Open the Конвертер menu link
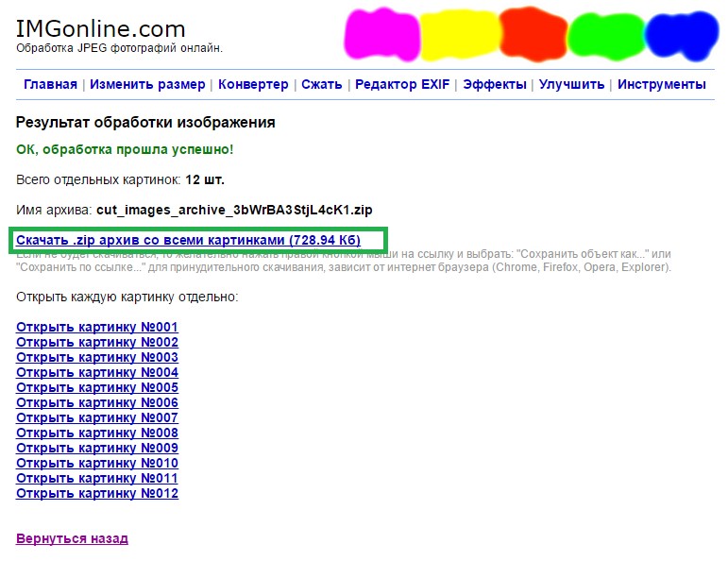The image size is (728, 561). pos(253,84)
